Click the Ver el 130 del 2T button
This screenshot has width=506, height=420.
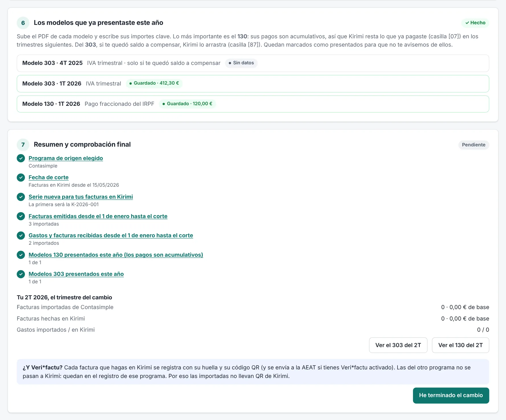click(x=460, y=345)
